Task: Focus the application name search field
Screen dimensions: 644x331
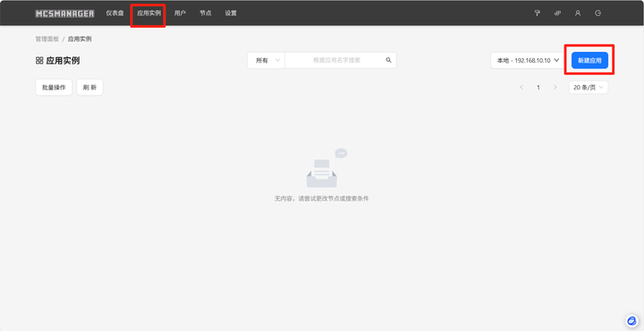Action: 336,60
